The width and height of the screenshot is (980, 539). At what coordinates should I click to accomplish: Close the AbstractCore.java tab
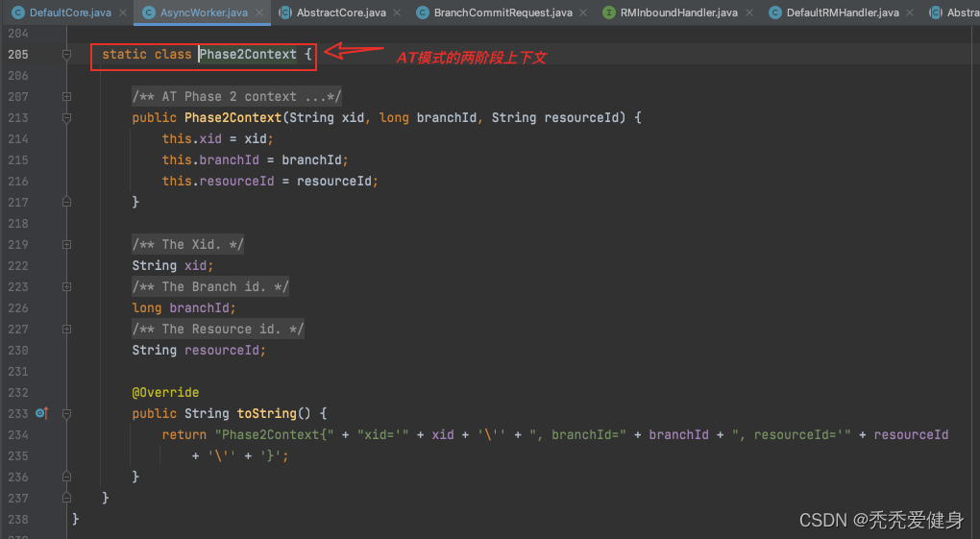(x=397, y=12)
